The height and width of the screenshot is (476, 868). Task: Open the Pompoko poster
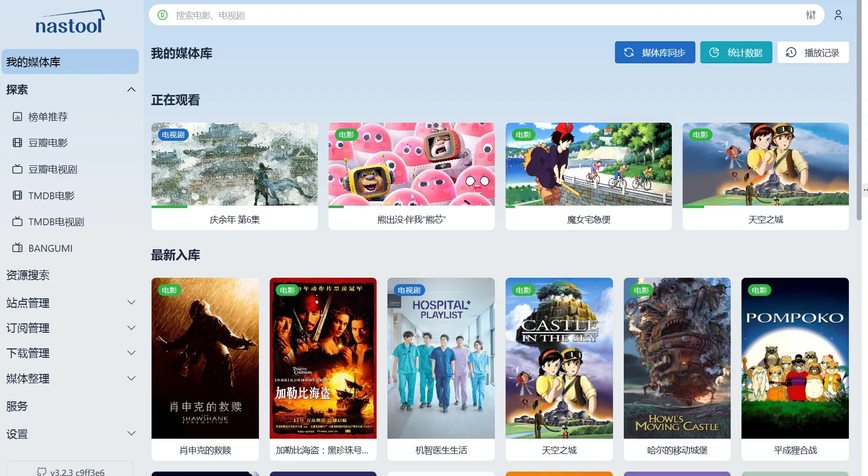[x=795, y=358]
